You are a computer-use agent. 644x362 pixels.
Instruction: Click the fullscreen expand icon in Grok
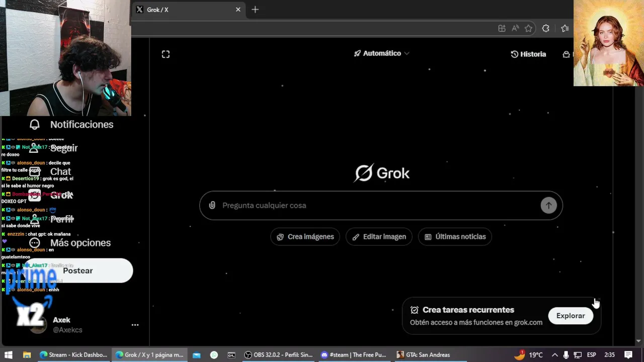click(166, 54)
